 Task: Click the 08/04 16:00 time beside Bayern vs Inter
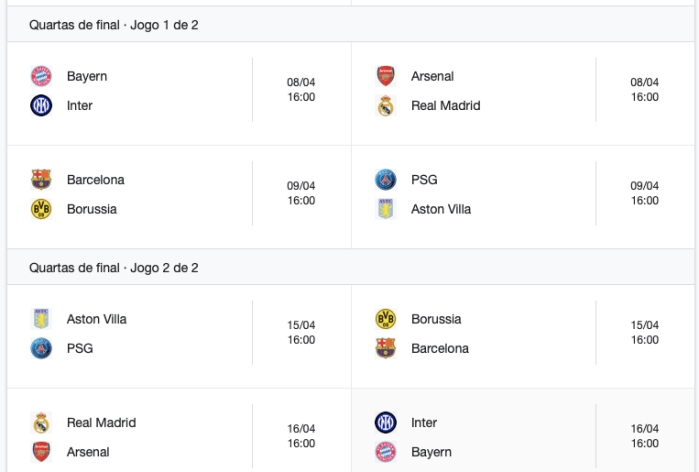pos(301,90)
